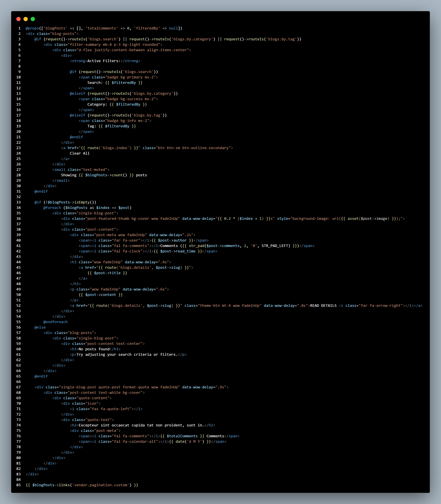Click line number 85 in gutter

18,485
